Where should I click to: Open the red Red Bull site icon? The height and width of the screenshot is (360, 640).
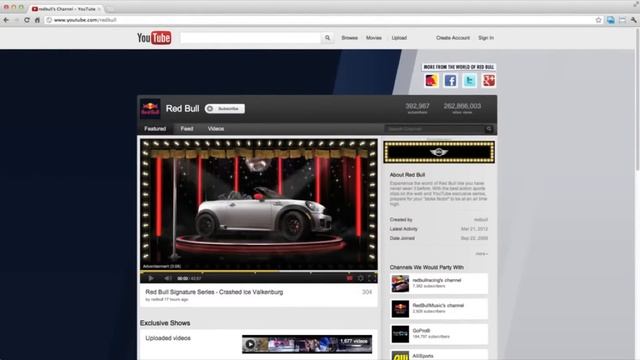point(431,80)
